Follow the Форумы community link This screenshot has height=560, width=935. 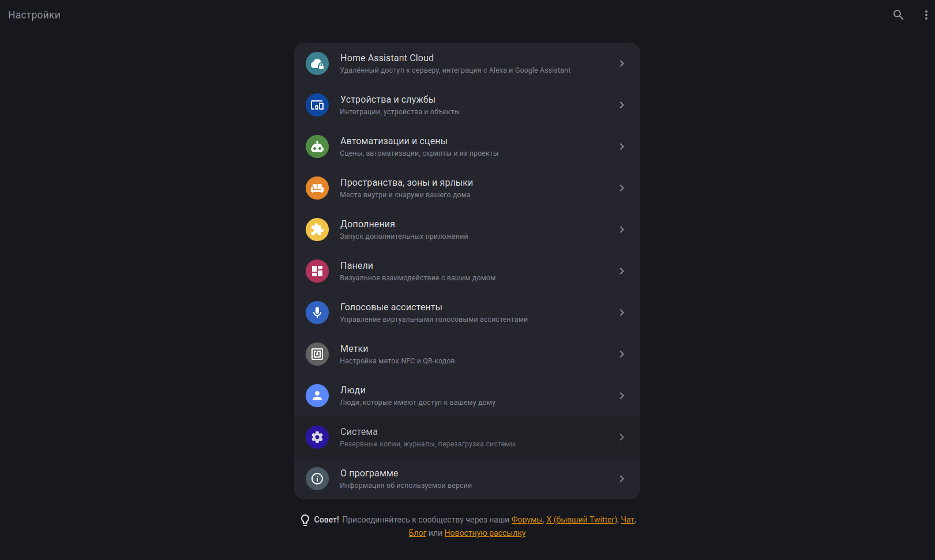pos(527,520)
